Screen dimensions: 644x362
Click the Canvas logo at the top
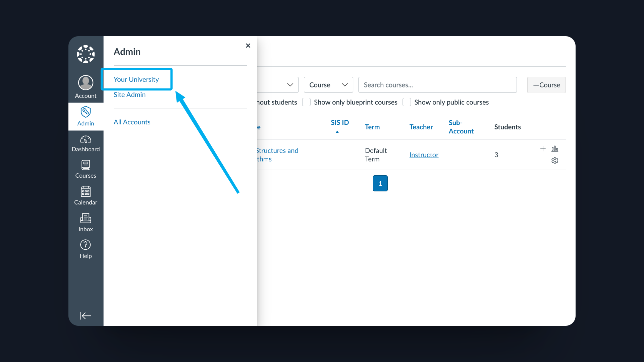pos(86,54)
